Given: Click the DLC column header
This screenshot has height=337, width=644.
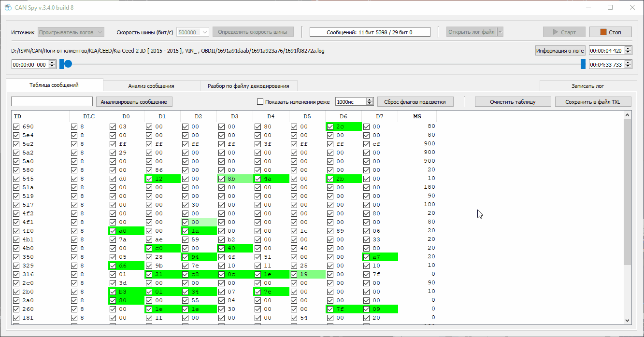Looking at the screenshot, I should pos(89,116).
